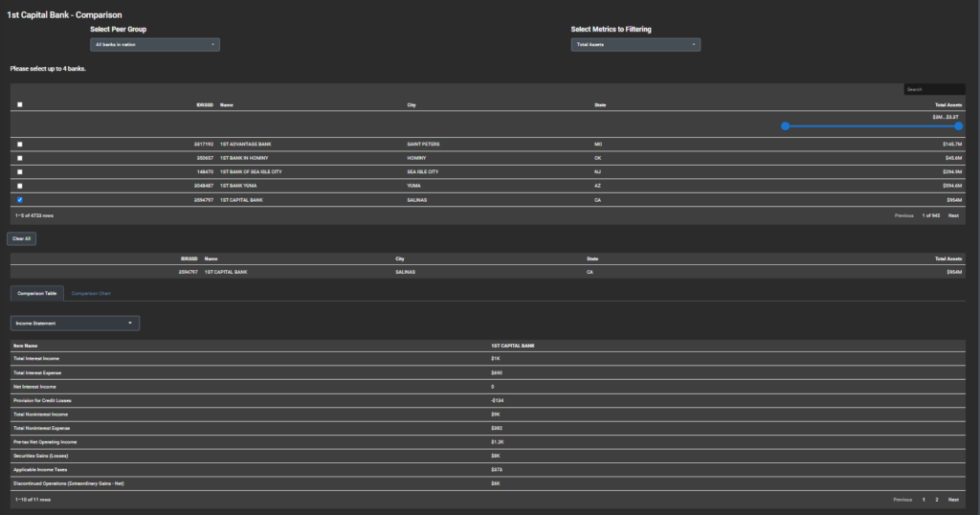Click the right handle of Total Assets slider
Screen dimensions: 980x515
pos(958,126)
